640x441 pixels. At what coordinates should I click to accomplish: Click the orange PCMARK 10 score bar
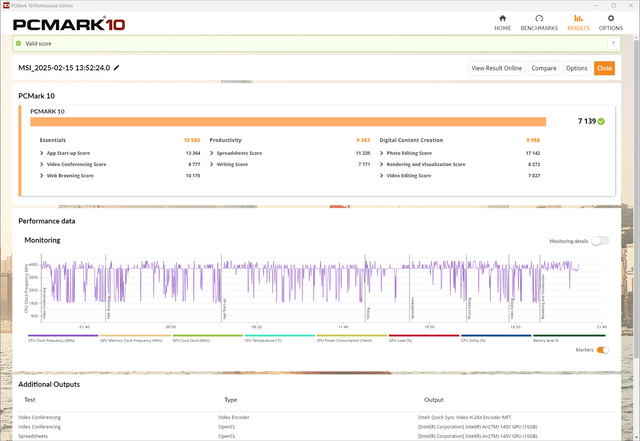[x=288, y=122]
